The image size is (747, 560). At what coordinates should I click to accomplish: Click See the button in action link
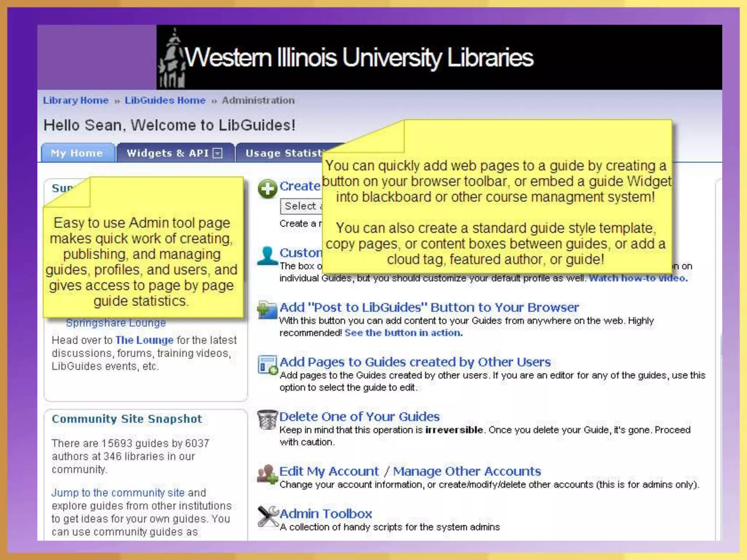pos(403,333)
